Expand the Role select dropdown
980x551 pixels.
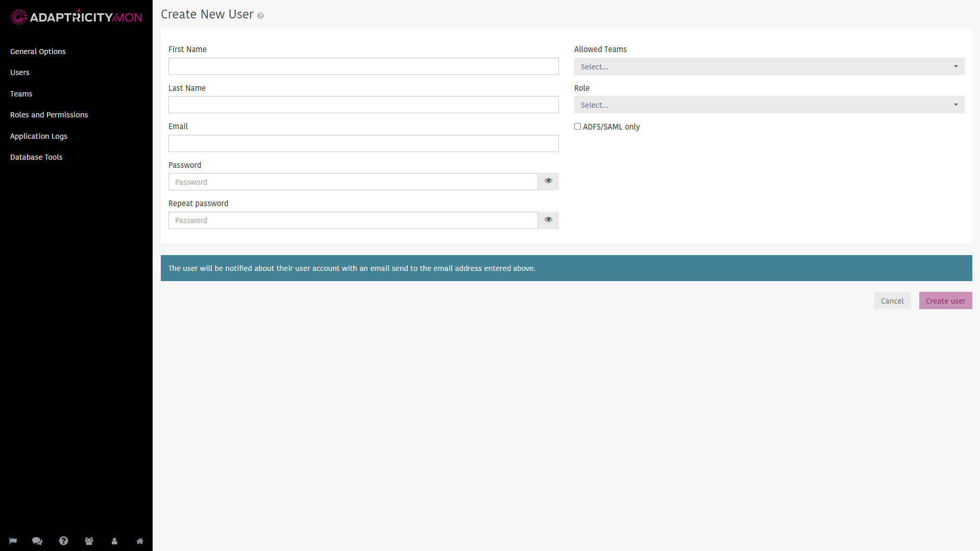coord(769,105)
